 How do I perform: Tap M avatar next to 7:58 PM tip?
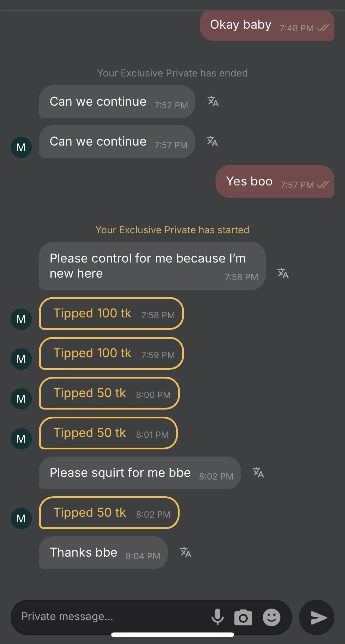(x=21, y=319)
